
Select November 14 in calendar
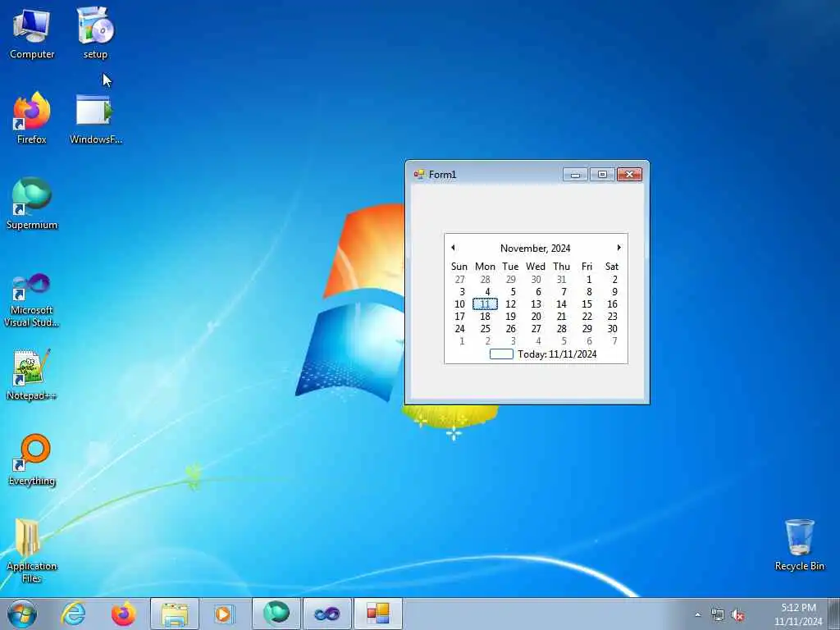561,304
